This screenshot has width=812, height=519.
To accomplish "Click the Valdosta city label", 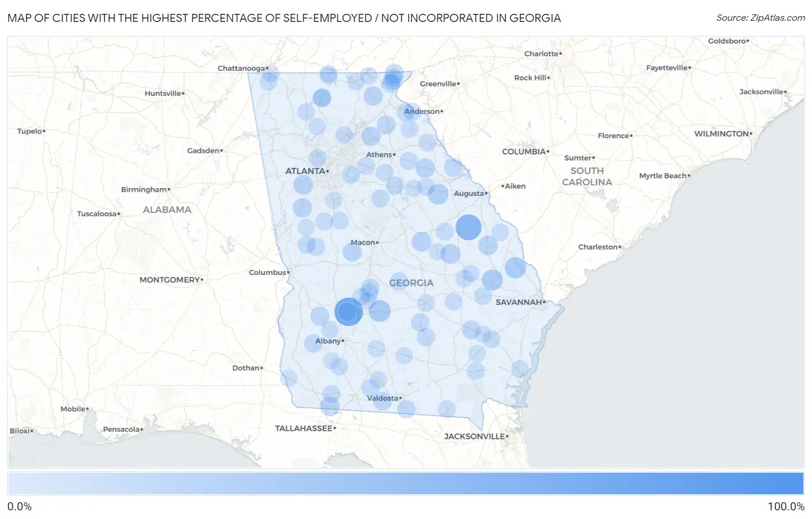I will pyautogui.click(x=383, y=398).
